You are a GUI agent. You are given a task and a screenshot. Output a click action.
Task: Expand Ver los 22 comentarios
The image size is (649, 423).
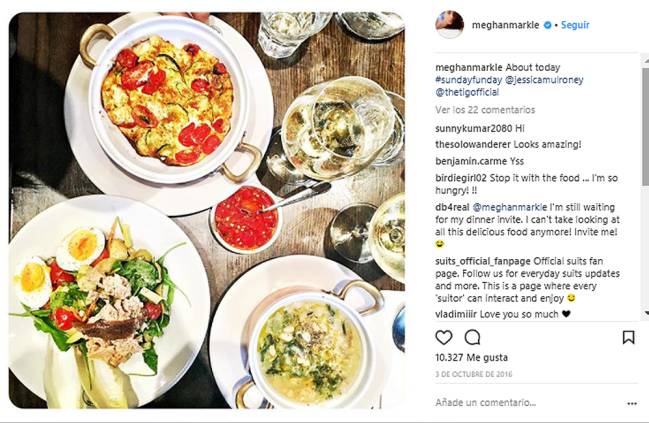[485, 110]
